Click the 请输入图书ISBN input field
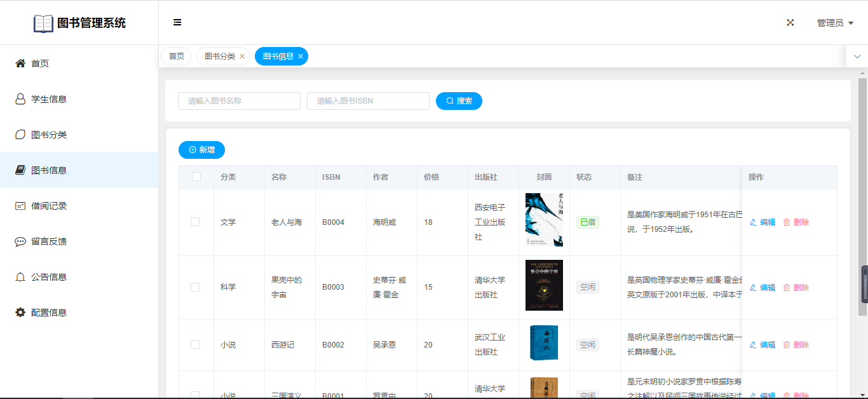The height and width of the screenshot is (399, 868). [x=368, y=101]
